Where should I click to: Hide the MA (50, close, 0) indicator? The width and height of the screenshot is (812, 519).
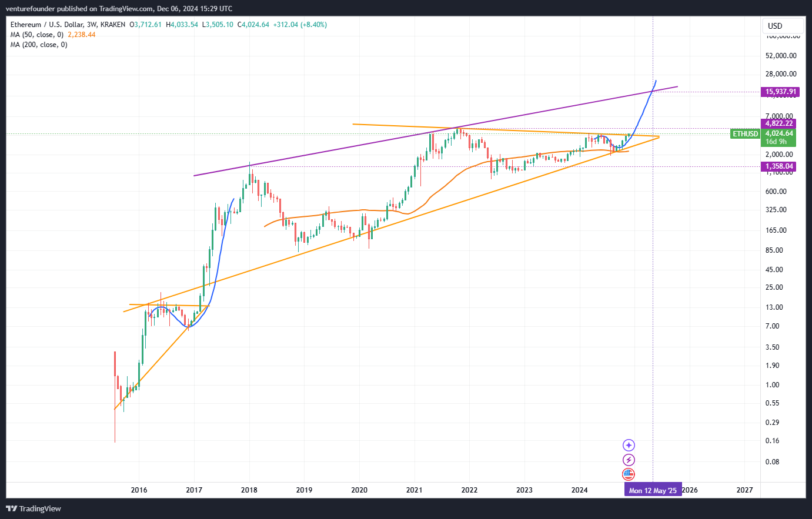[35, 35]
